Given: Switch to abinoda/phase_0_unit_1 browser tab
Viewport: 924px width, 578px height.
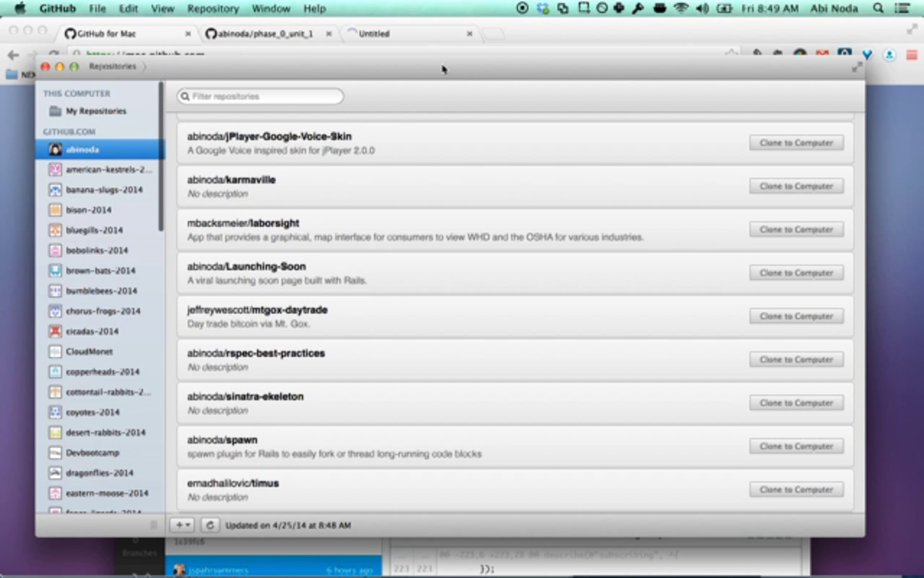Looking at the screenshot, I should [265, 34].
